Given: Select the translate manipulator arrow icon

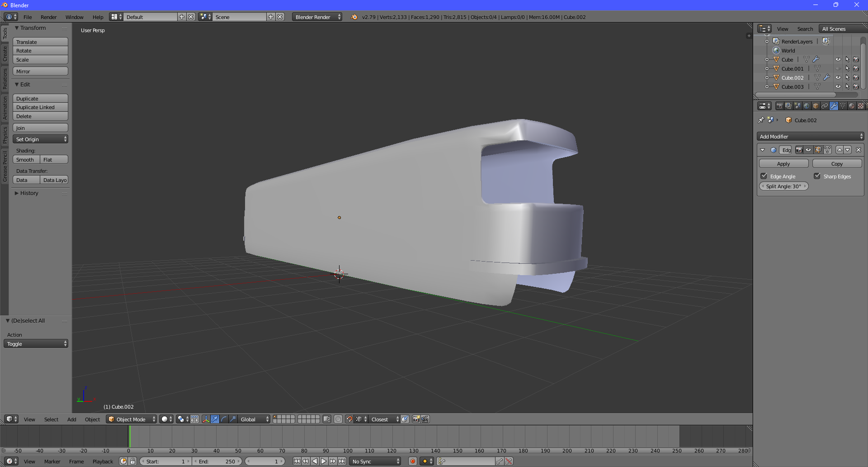Looking at the screenshot, I should [215, 419].
